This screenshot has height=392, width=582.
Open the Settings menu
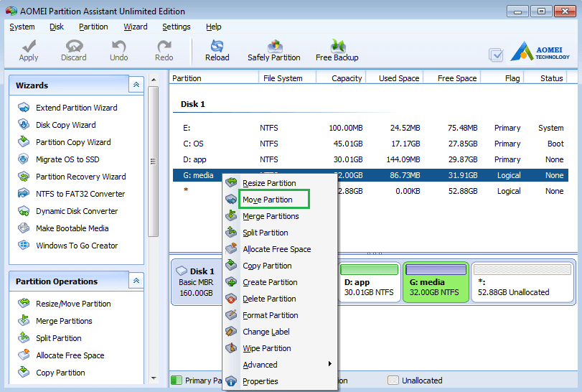(x=177, y=27)
